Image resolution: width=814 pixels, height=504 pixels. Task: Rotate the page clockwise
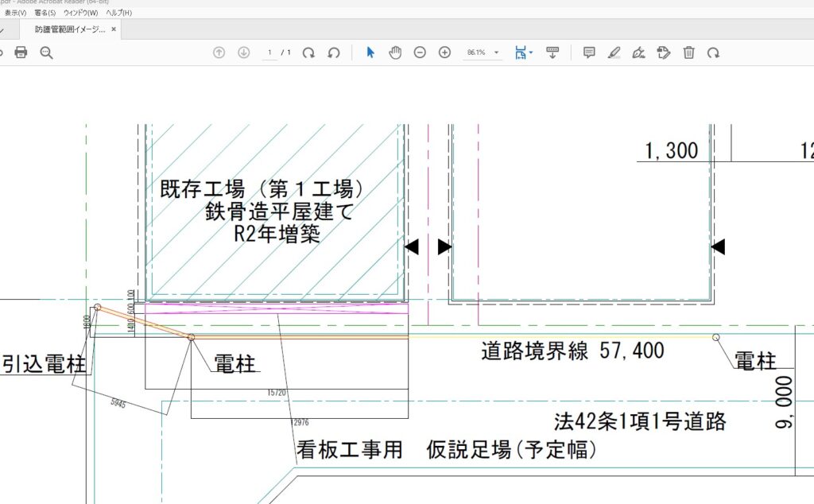pos(309,52)
